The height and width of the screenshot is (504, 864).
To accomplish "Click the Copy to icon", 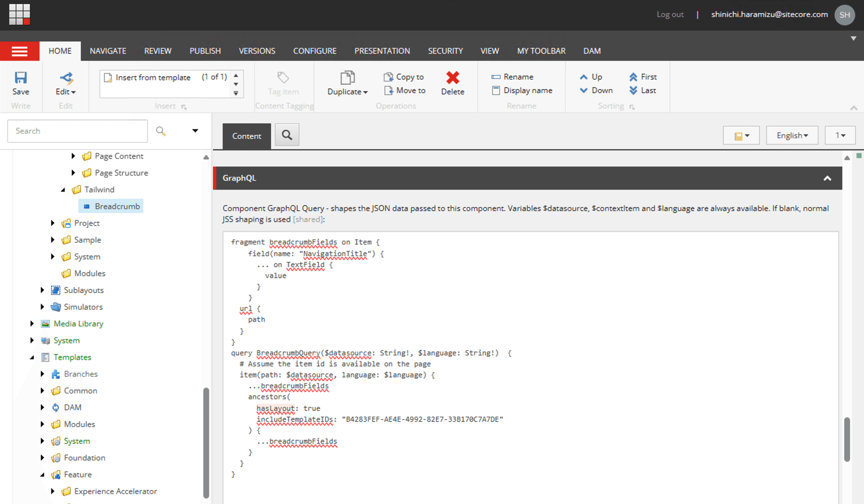I will tap(388, 77).
